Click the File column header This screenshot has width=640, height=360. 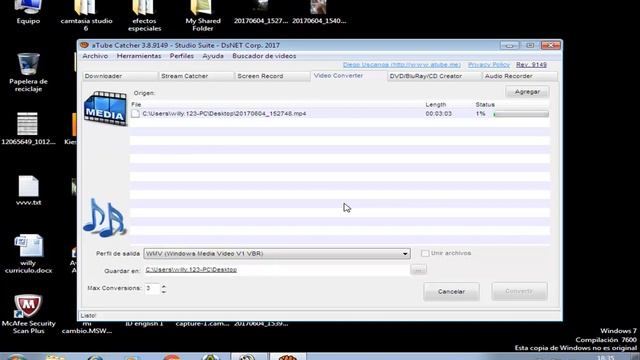136,104
